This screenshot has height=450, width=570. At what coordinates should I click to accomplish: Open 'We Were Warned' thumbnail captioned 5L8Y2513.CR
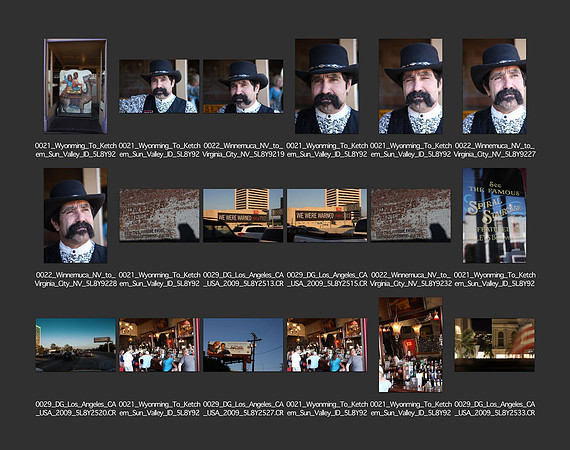click(x=243, y=215)
